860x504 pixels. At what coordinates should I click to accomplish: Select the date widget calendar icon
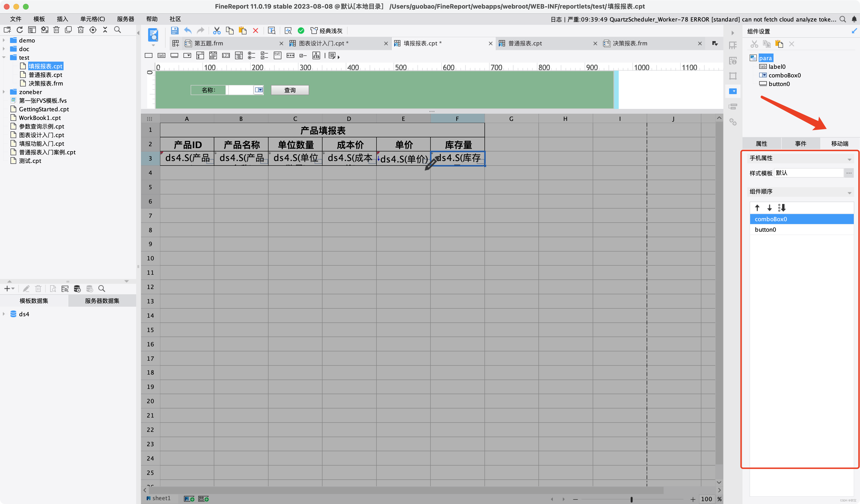(x=213, y=56)
